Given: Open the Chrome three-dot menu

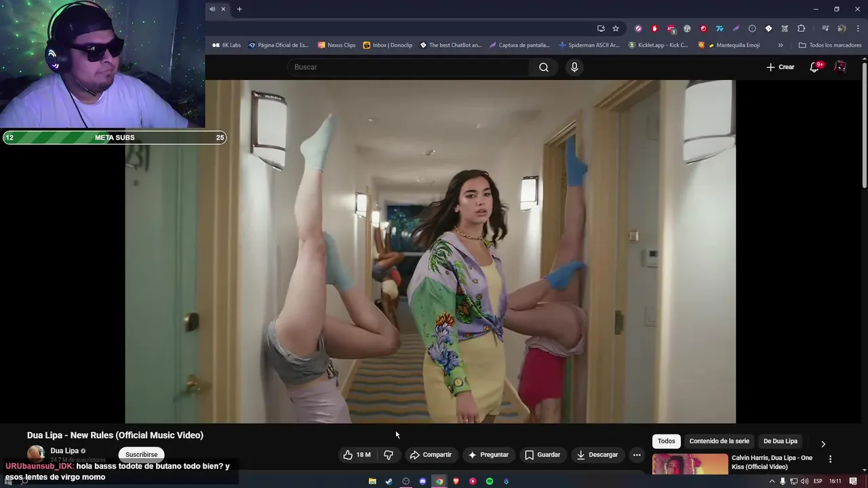Looking at the screenshot, I should (x=858, y=28).
